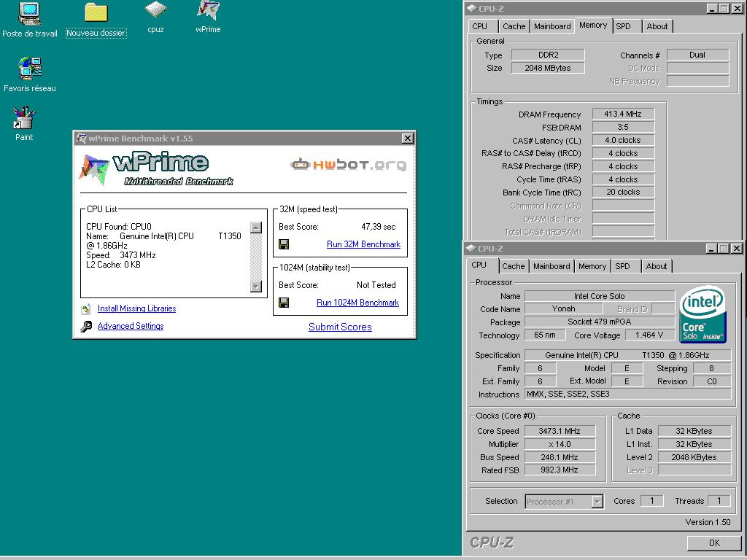Select the cpuz desktop shortcut icon
Screen dimensions: 747x560
click(x=156, y=11)
